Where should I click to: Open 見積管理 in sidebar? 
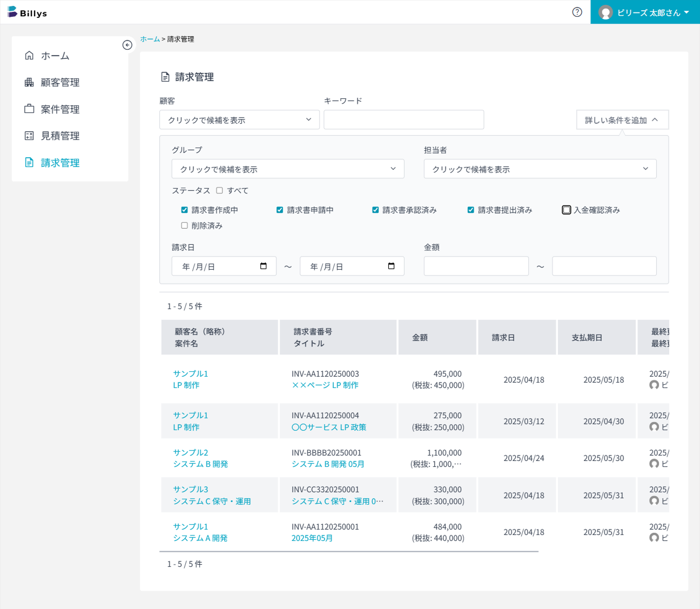coord(60,136)
